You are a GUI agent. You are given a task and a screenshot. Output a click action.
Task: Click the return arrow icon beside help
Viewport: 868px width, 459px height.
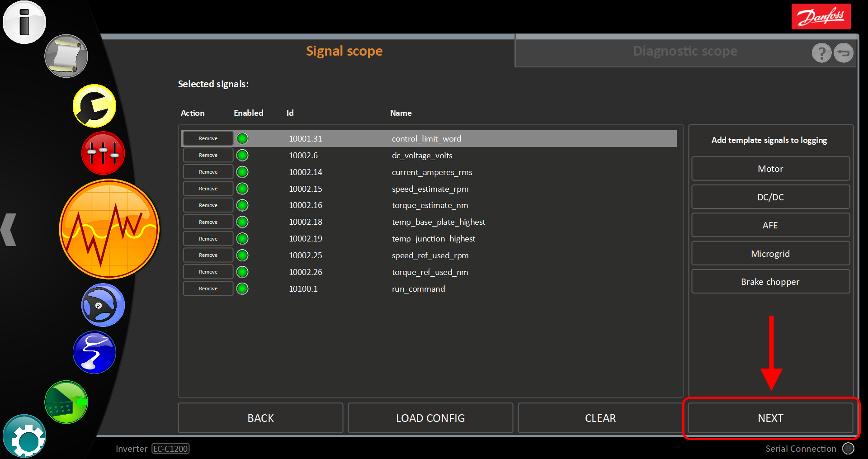pyautogui.click(x=843, y=53)
